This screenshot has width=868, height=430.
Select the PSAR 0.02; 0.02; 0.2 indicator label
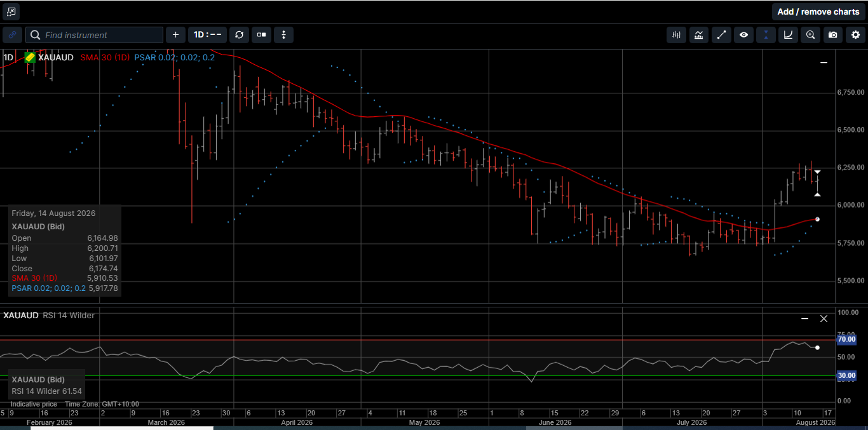(x=174, y=57)
